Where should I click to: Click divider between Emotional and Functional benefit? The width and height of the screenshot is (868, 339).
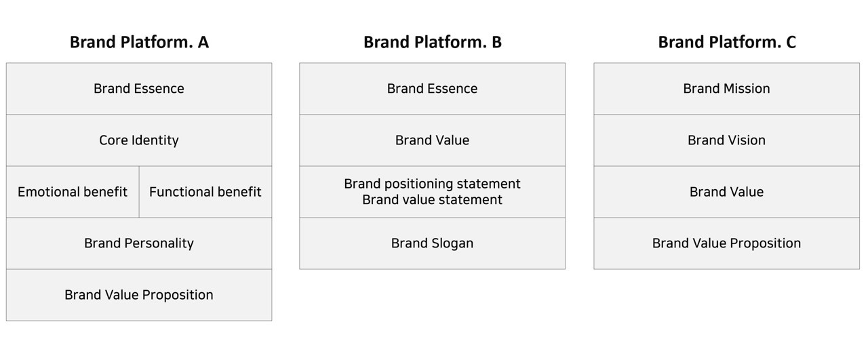click(139, 192)
